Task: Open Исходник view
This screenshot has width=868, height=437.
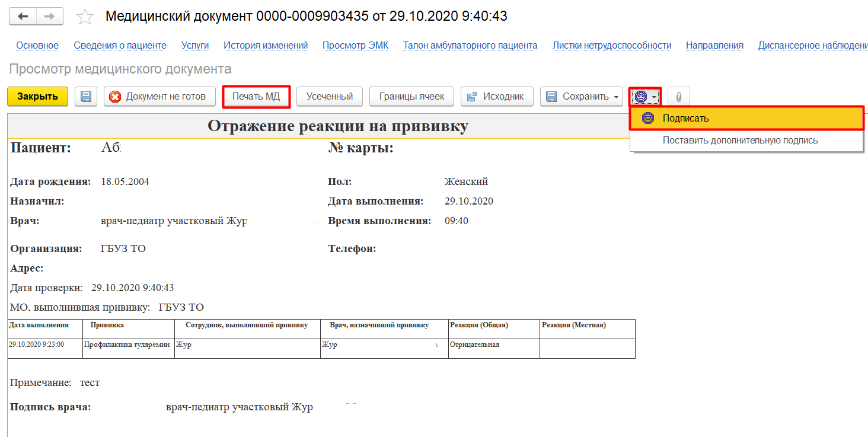Action: (x=497, y=97)
